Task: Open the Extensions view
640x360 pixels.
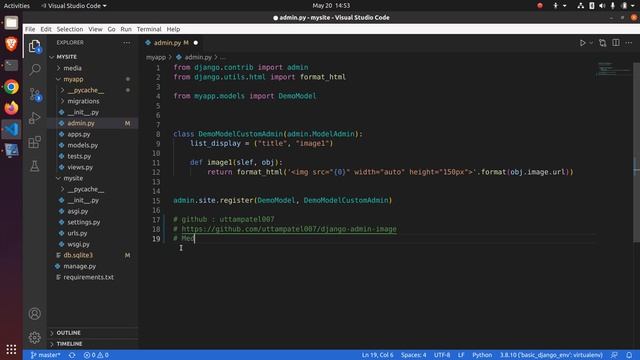Action: coord(35,142)
